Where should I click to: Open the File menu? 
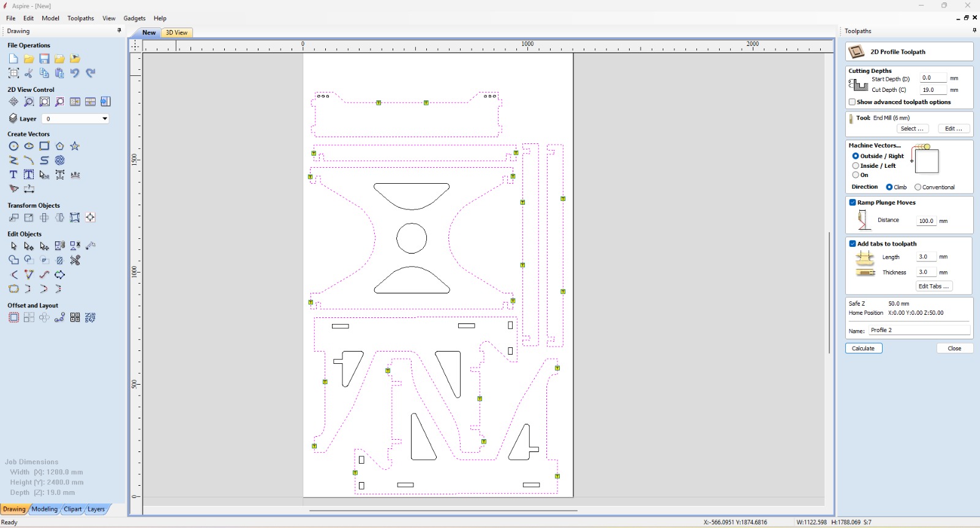11,18
